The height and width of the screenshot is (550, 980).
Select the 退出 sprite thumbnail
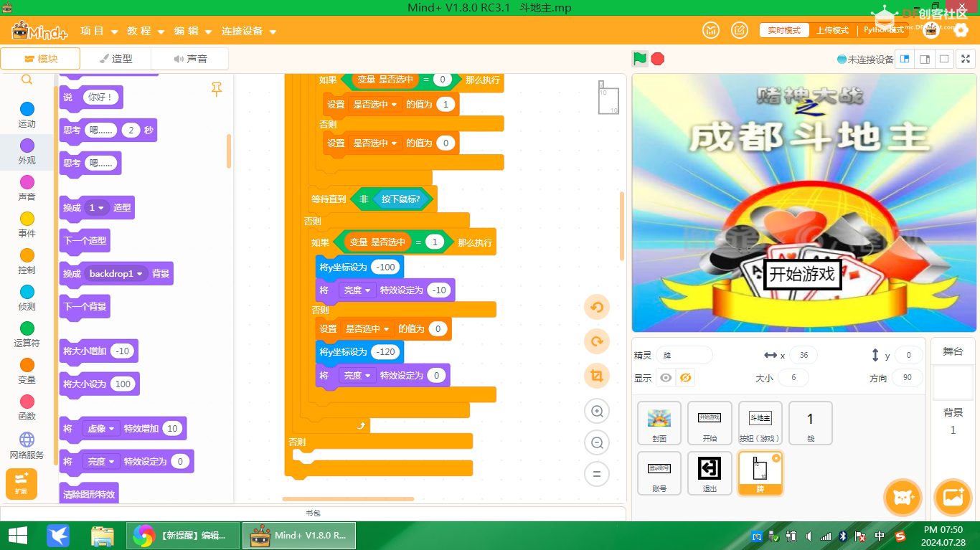tap(710, 473)
